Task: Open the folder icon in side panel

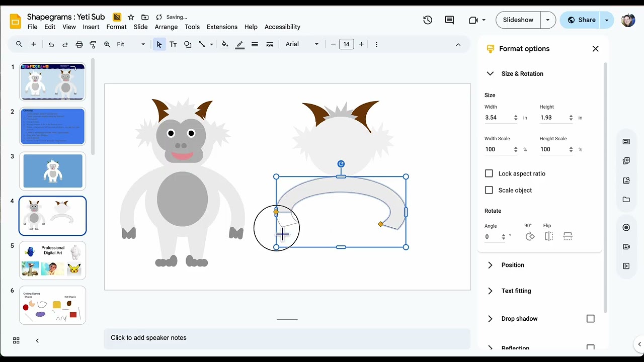Action: pyautogui.click(x=626, y=200)
